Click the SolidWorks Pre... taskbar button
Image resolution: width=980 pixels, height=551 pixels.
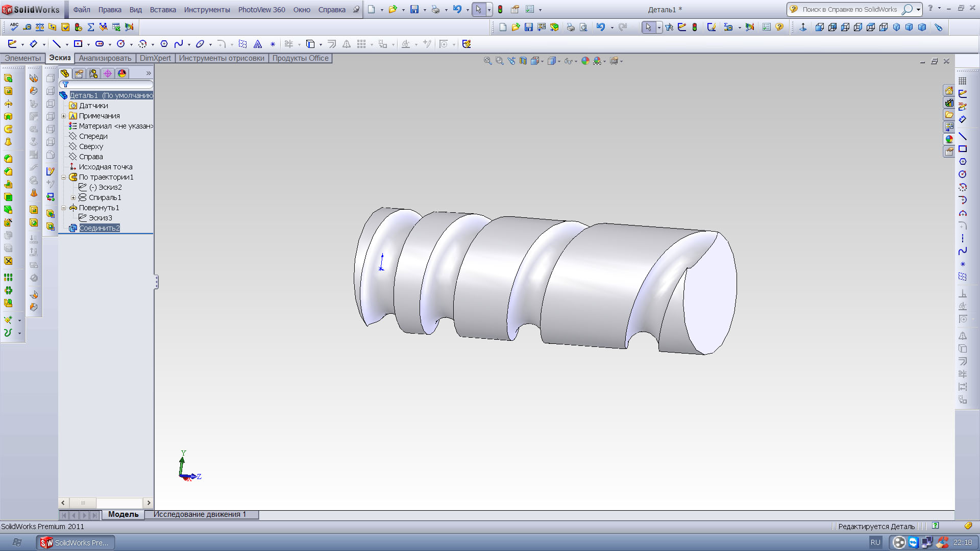(x=76, y=542)
